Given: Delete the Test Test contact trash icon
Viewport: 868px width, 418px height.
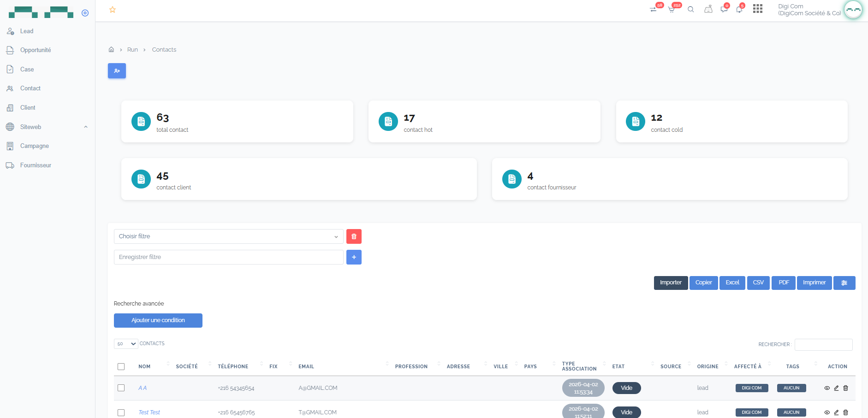Looking at the screenshot, I should tap(845, 412).
